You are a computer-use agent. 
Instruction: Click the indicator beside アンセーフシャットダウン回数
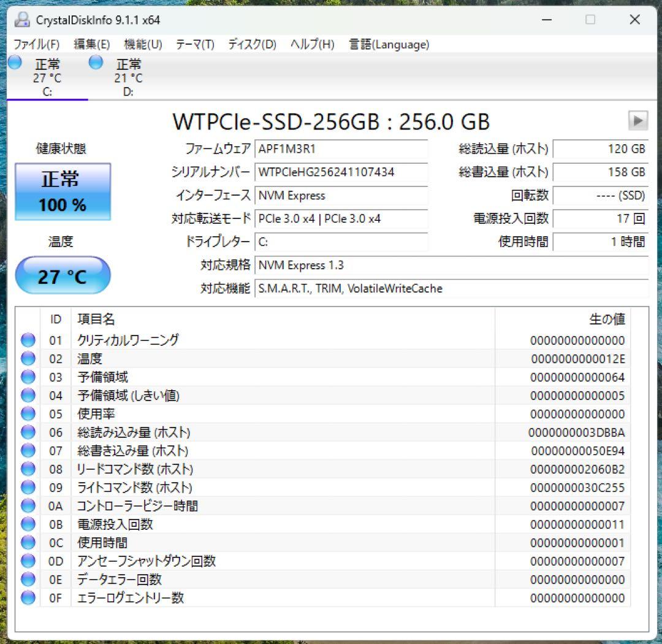coord(28,561)
